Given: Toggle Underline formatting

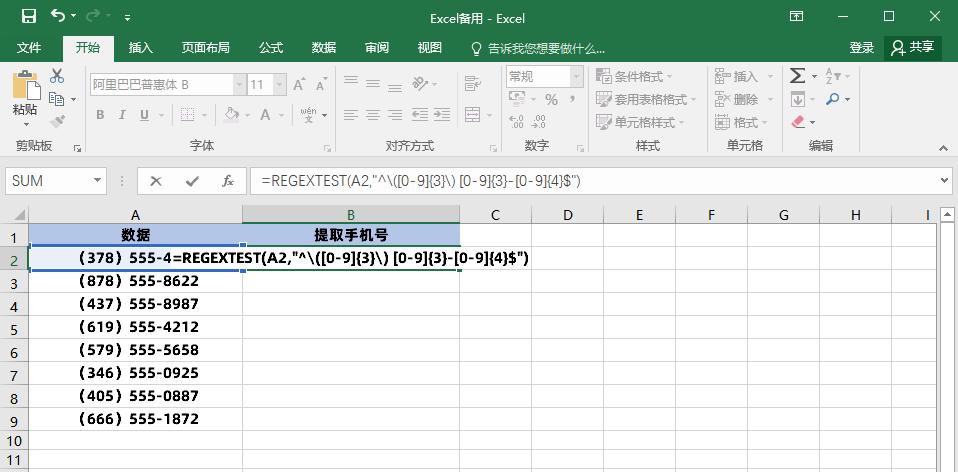Looking at the screenshot, I should (145, 115).
